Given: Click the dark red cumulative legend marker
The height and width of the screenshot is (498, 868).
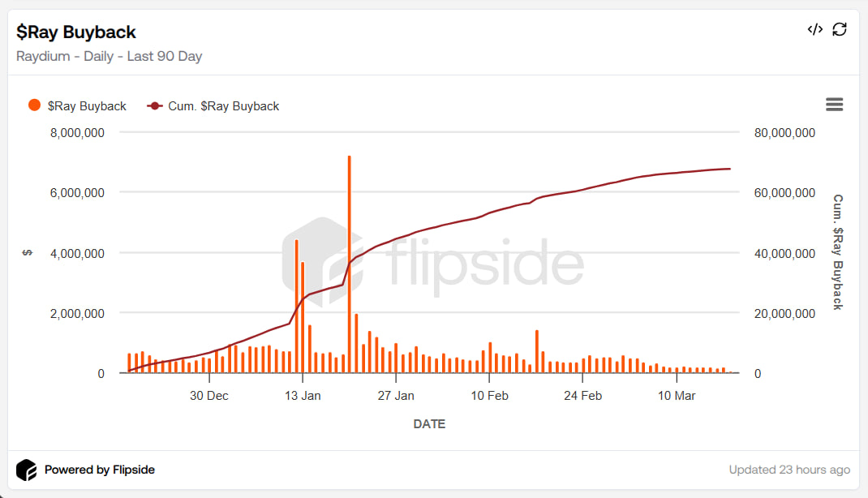Looking at the screenshot, I should click(155, 106).
